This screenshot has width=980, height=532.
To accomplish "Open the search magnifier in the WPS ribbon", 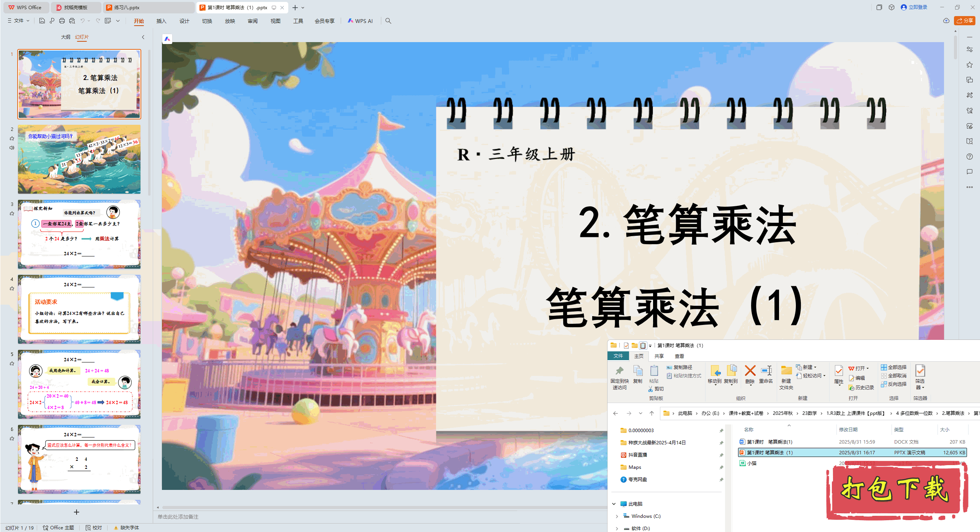I will pos(388,21).
